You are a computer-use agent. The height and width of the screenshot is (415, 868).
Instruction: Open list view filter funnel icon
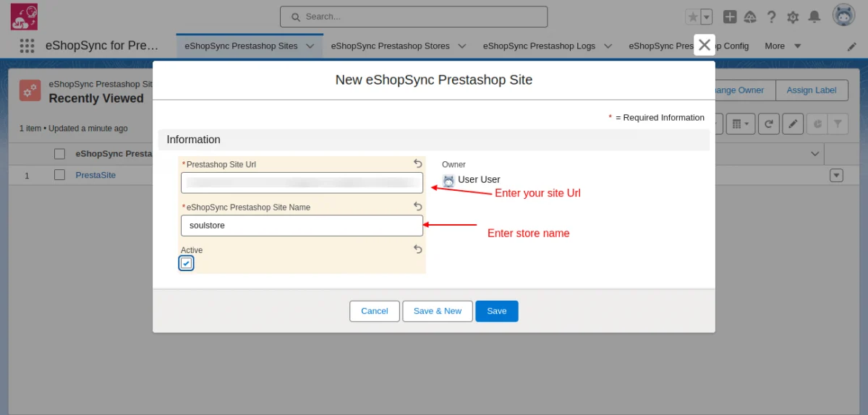click(x=838, y=124)
